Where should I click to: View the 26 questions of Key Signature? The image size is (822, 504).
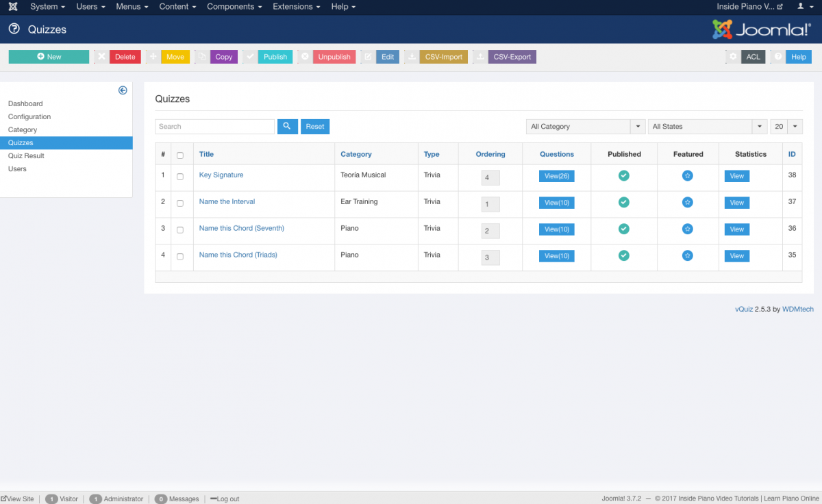(x=556, y=176)
